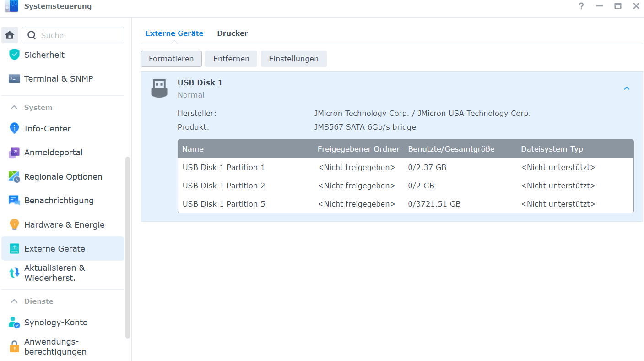Click the Formatieren button

(171, 59)
